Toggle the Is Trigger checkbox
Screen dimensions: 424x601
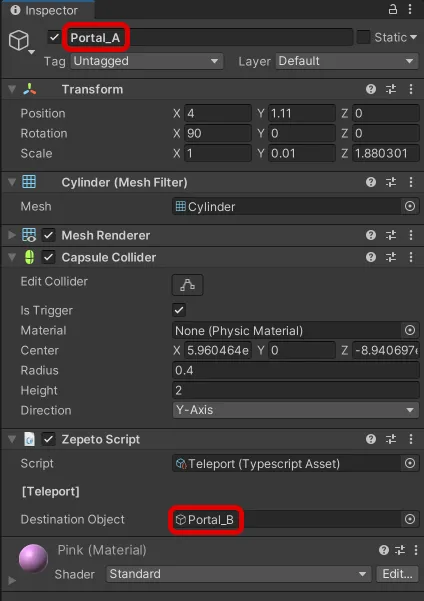click(x=179, y=310)
